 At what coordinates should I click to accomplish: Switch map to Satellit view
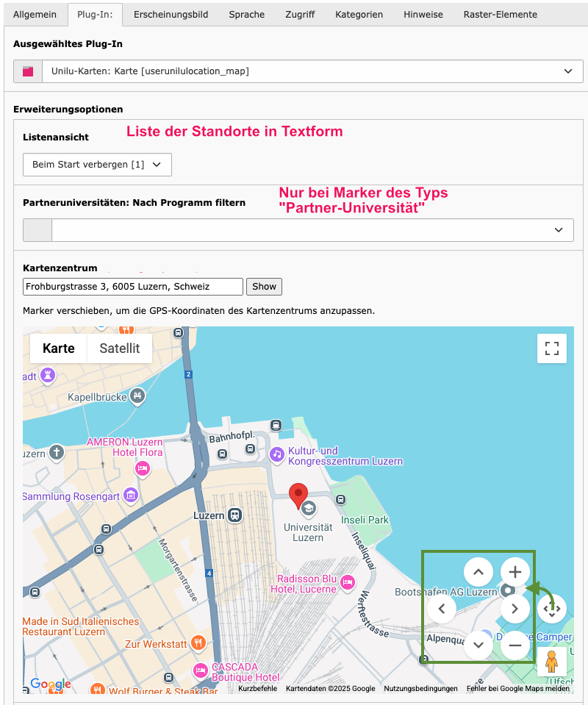(x=120, y=348)
